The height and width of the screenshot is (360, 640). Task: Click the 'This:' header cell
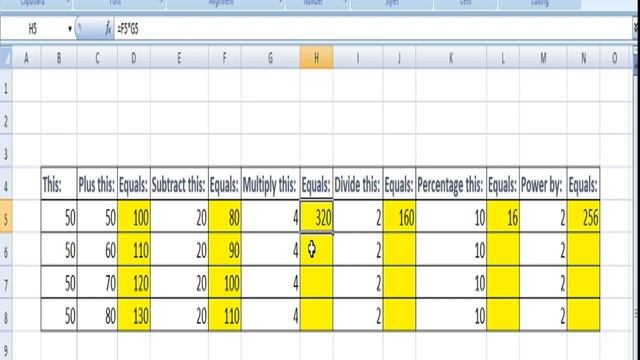59,183
